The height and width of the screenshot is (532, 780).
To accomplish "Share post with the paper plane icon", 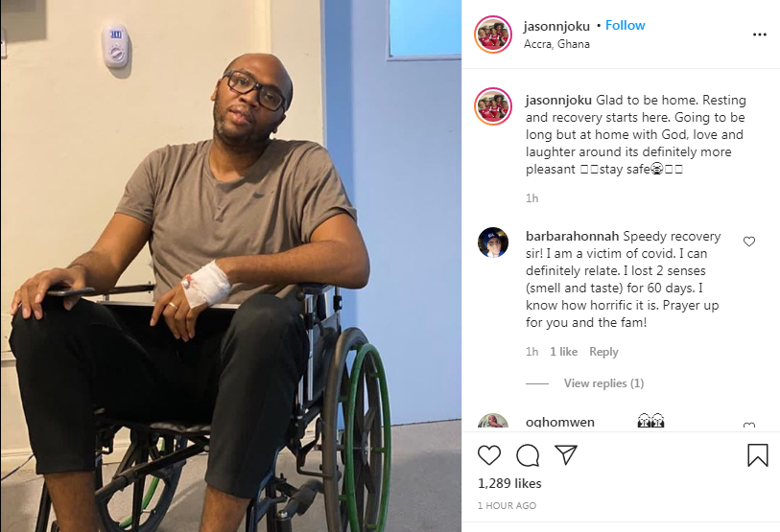I will tap(566, 454).
